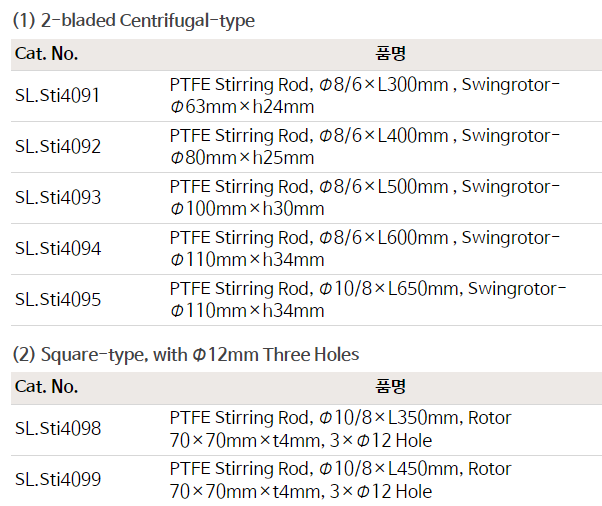Click the L500mm Swingrotor product description
Image resolution: width=602 pixels, height=506 pixels.
pyautogui.click(x=364, y=198)
